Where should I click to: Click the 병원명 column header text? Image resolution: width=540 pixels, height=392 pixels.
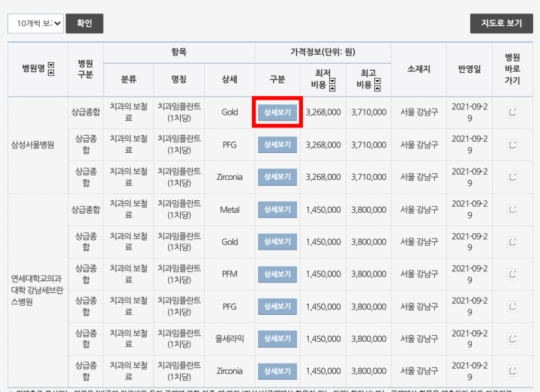pyautogui.click(x=34, y=68)
